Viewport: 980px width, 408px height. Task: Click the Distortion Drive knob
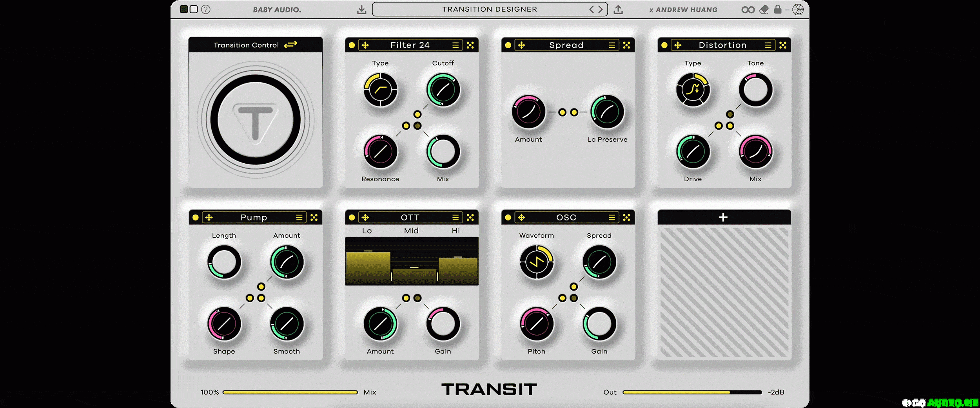(693, 152)
